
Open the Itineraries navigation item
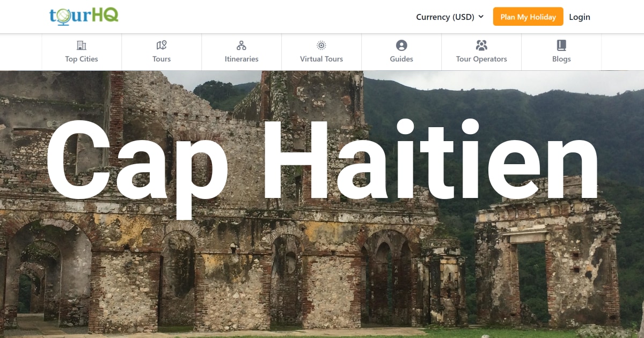pyautogui.click(x=241, y=59)
